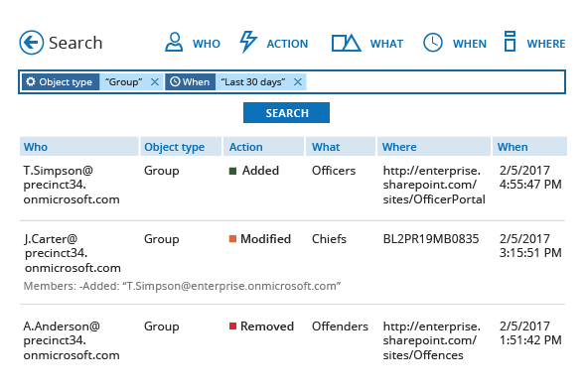Click the Chiefs group name
586x392 pixels.
click(x=329, y=239)
